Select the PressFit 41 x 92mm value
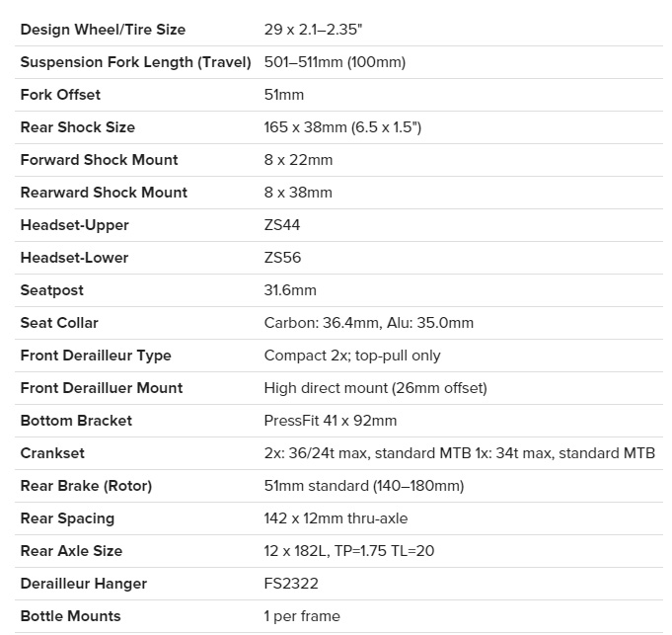Screen dimensions: 672x635 (x=331, y=421)
